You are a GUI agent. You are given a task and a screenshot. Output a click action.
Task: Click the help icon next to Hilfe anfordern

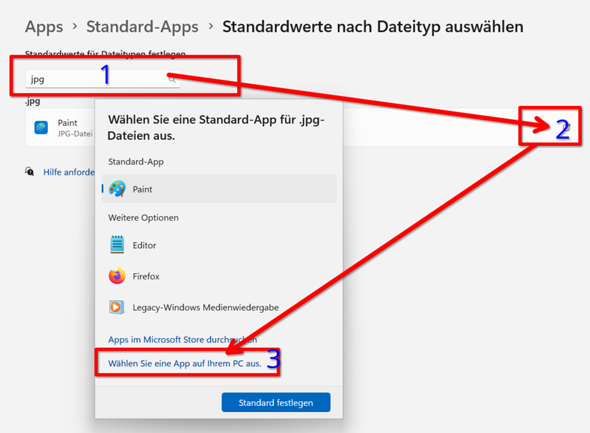click(30, 172)
